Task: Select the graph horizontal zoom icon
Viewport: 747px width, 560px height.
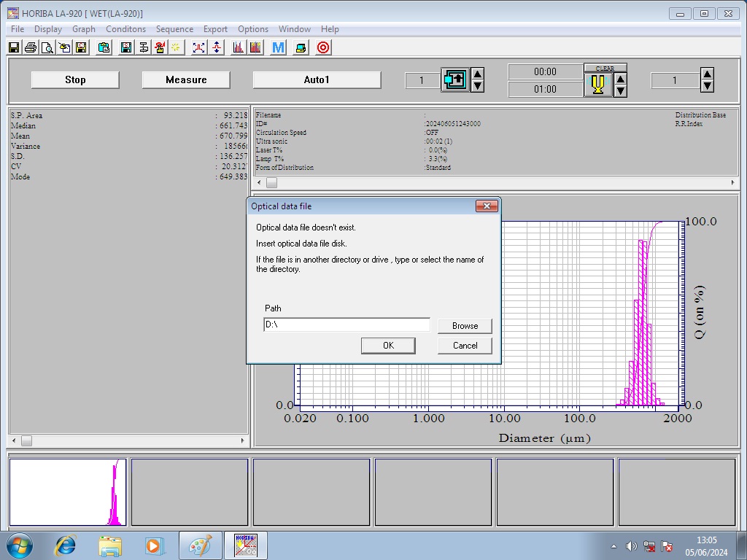Action: point(197,47)
